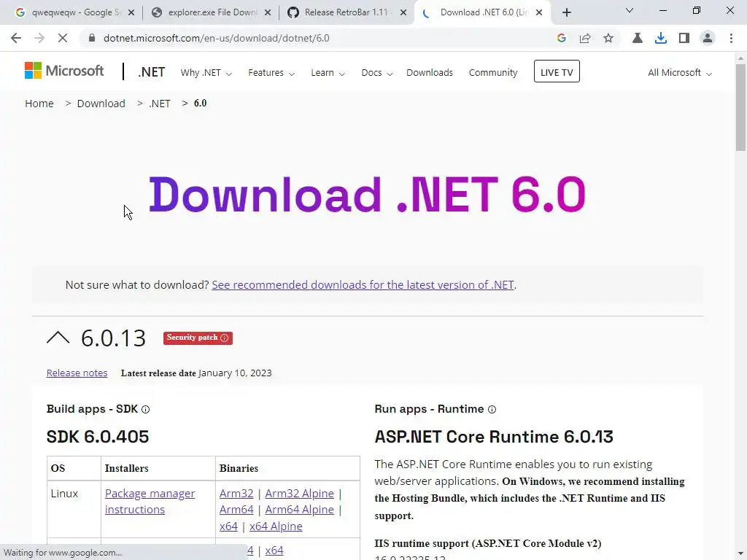Open the Community nav item
The image size is (747, 560).
coord(493,73)
